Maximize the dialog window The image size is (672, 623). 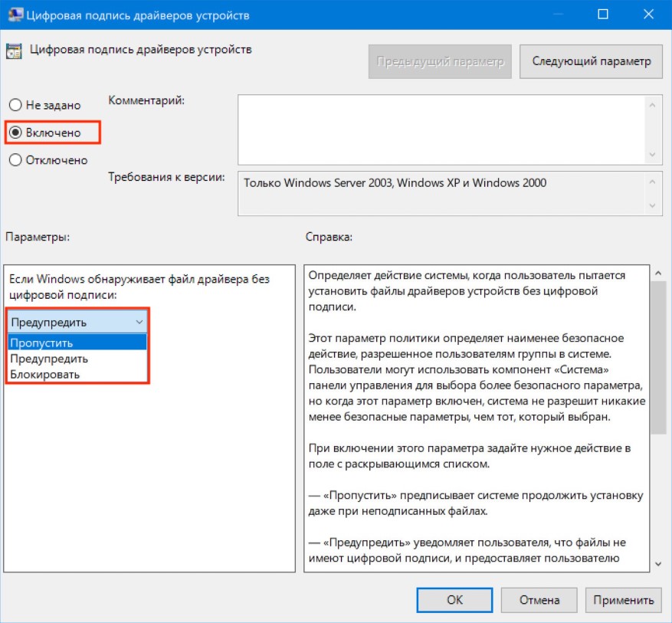602,14
